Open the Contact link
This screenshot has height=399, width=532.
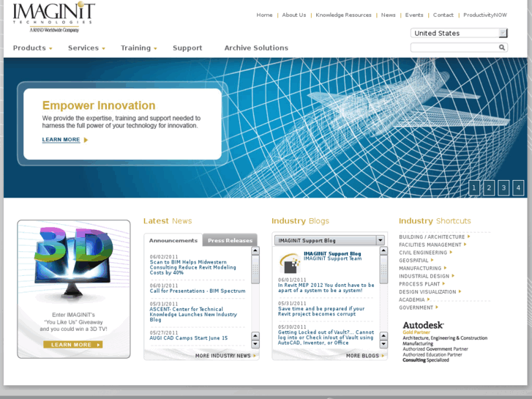(x=443, y=15)
